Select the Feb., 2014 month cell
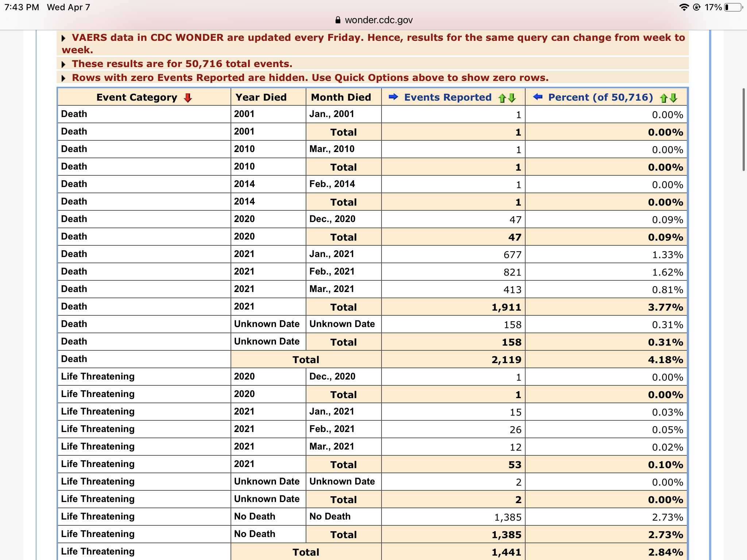747x560 pixels. coord(344,184)
